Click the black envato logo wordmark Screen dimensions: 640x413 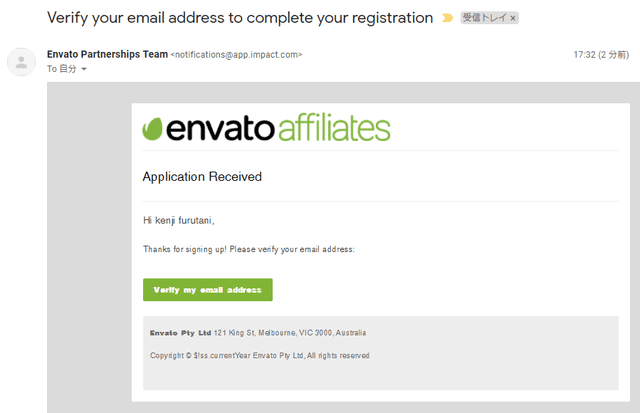tap(220, 129)
